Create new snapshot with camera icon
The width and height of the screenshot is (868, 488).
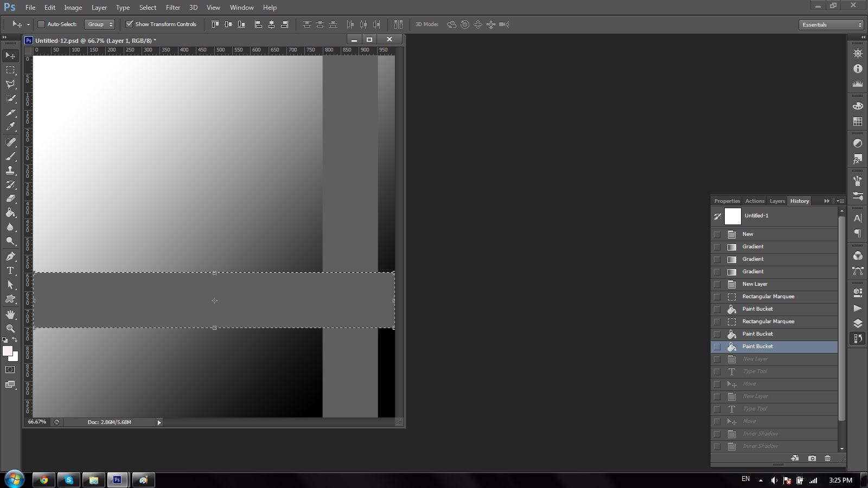tap(812, 458)
